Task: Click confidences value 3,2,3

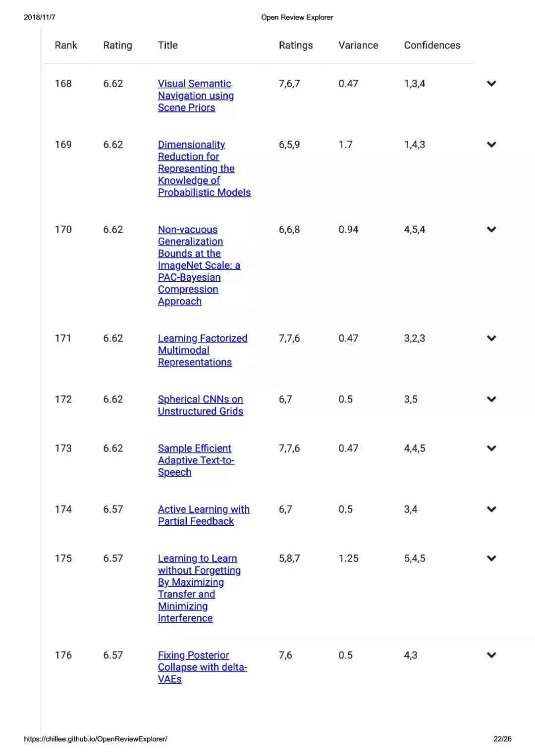Action: pos(415,338)
